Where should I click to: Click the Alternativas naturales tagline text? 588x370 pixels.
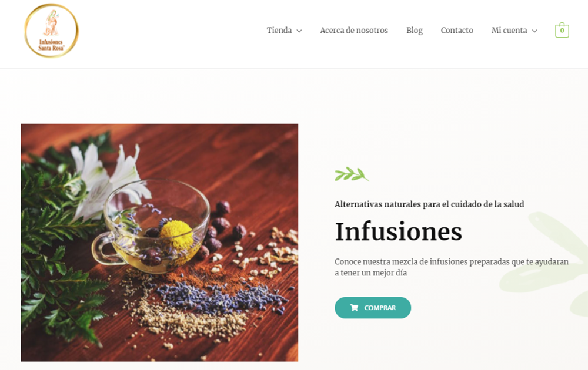[x=429, y=204]
